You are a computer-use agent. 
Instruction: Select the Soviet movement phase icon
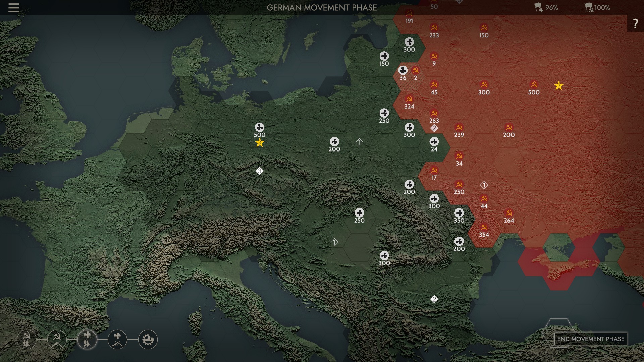click(26, 339)
